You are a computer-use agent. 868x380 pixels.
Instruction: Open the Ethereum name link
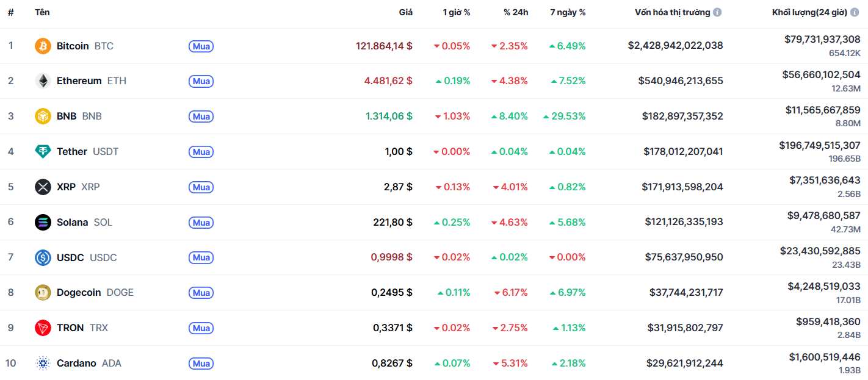tap(79, 81)
